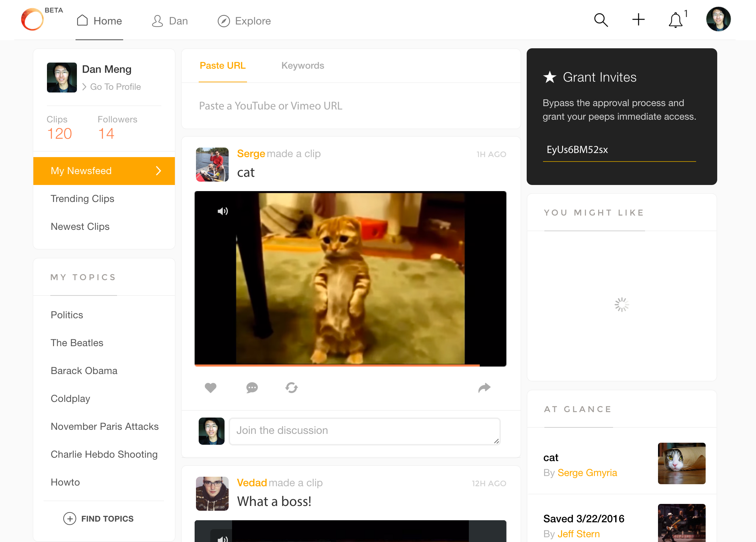Screen dimensions: 756x542
Task: Open user avatar menu in top right
Action: click(x=718, y=19)
